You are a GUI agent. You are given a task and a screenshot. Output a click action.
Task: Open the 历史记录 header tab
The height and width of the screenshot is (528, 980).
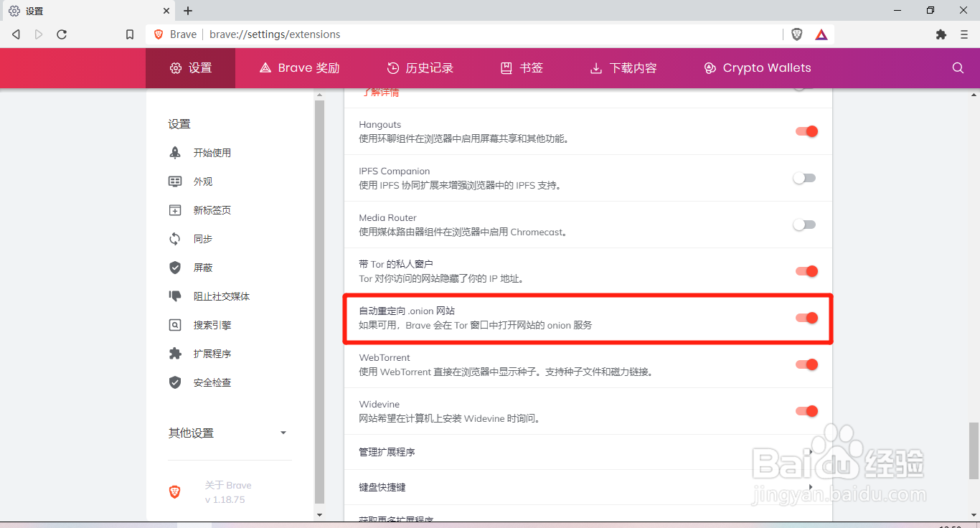click(420, 68)
